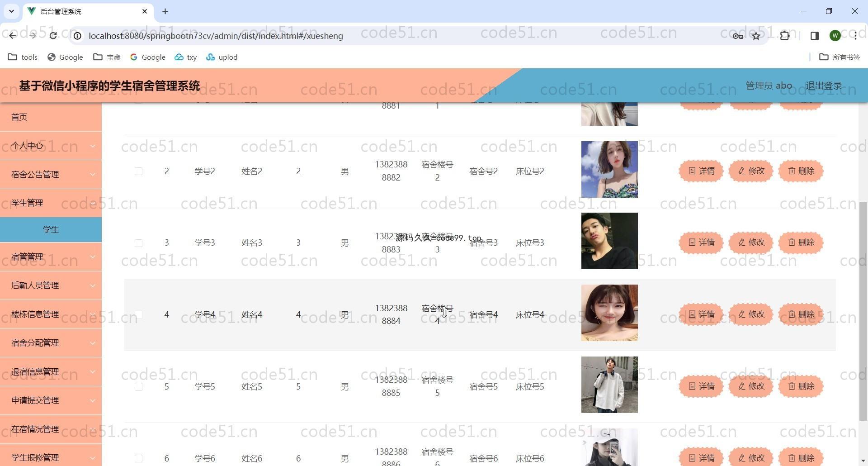
Task: Bookmark this page with star icon
Action: (x=756, y=36)
